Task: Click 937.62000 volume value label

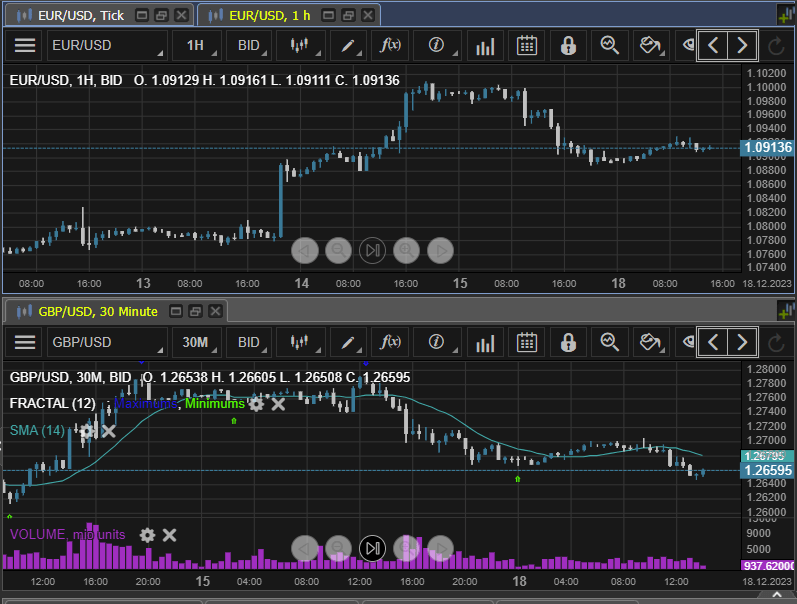Action: click(769, 566)
